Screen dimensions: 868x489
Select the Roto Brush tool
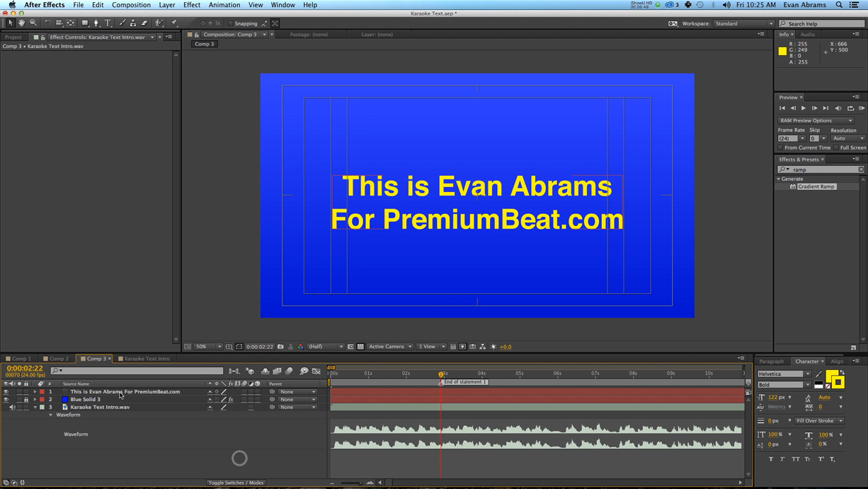pos(159,23)
